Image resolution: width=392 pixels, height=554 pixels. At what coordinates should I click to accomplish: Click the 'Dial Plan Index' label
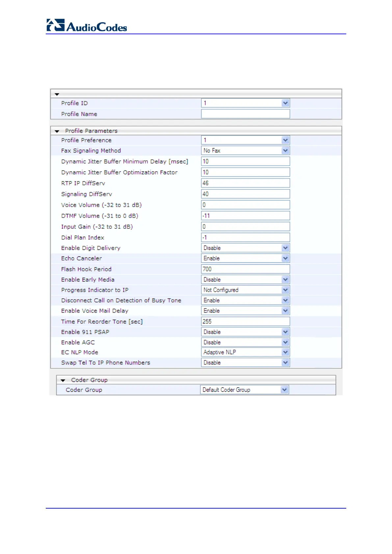coord(83,237)
